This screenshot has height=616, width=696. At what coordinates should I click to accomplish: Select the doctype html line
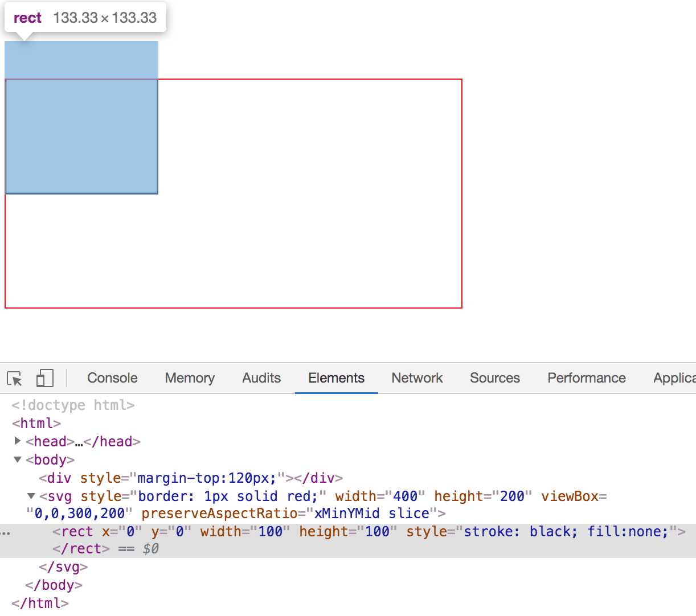pyautogui.click(x=73, y=405)
